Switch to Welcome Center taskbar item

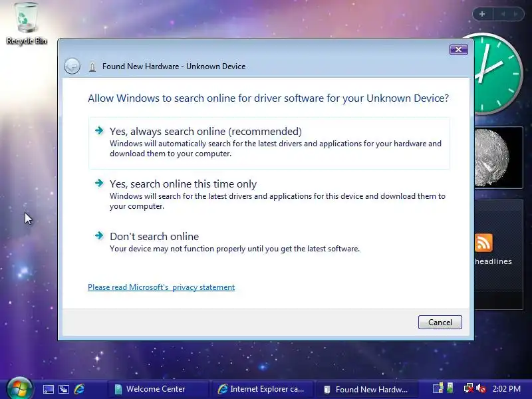[157, 389]
